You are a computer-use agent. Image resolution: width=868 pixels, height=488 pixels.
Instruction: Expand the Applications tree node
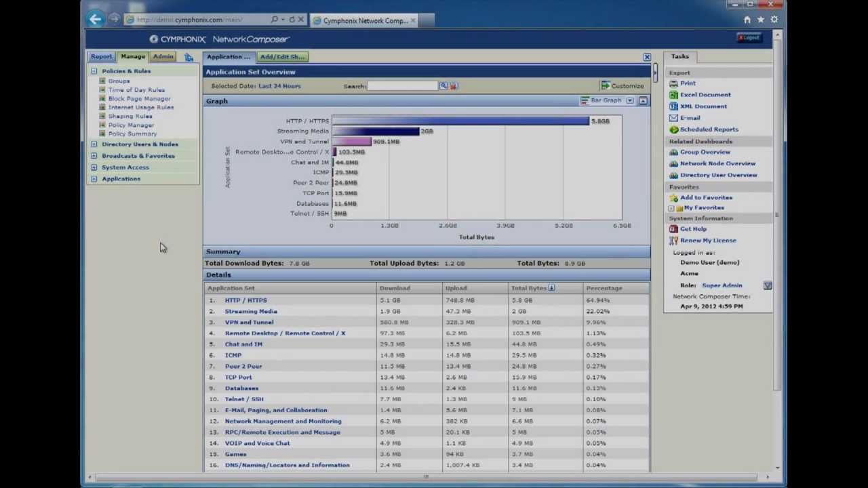point(94,179)
